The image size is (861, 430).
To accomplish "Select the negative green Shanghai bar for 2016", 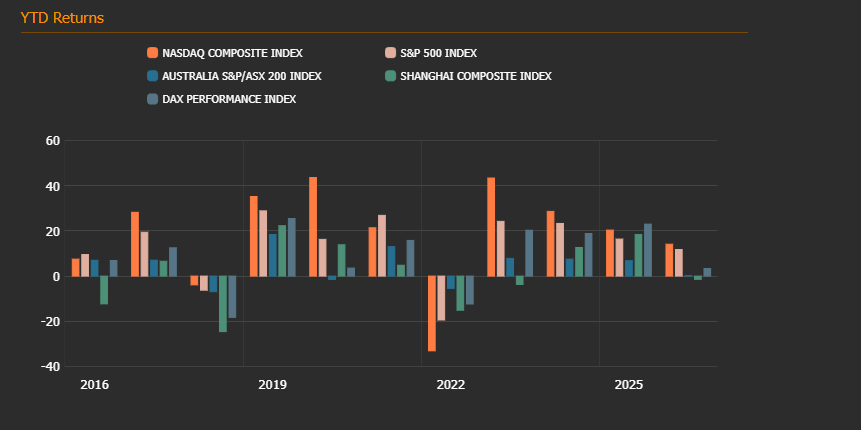I will (104, 291).
